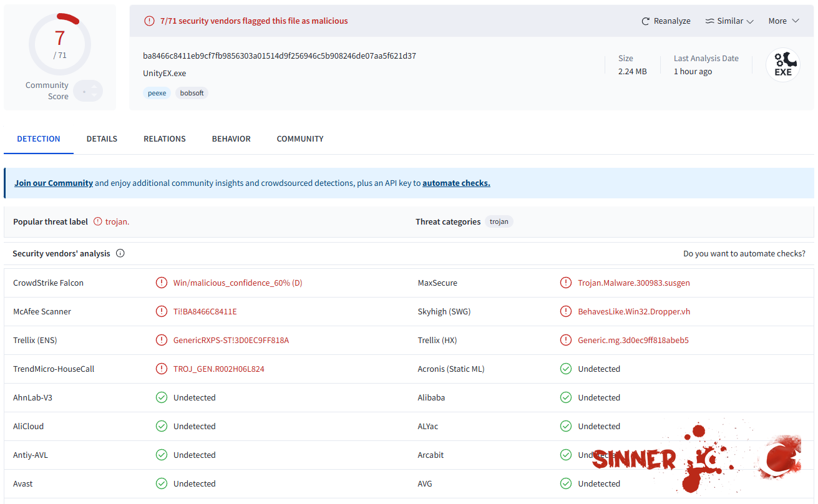Screen dimensions: 818x504
Task: Follow the automate checks link
Action: [x=456, y=183]
